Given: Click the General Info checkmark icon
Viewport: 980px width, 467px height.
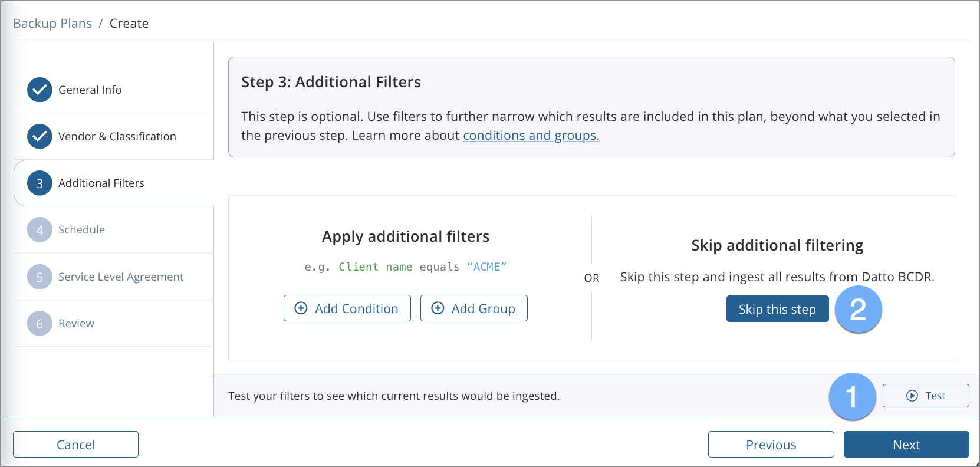Looking at the screenshot, I should (x=40, y=90).
